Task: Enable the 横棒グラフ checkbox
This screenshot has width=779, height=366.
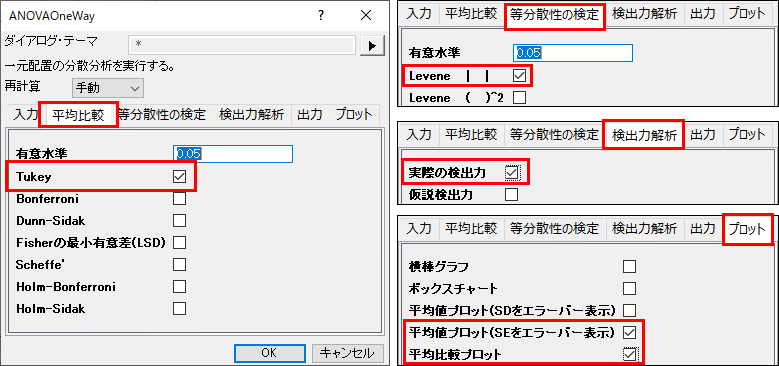Action: [629, 267]
